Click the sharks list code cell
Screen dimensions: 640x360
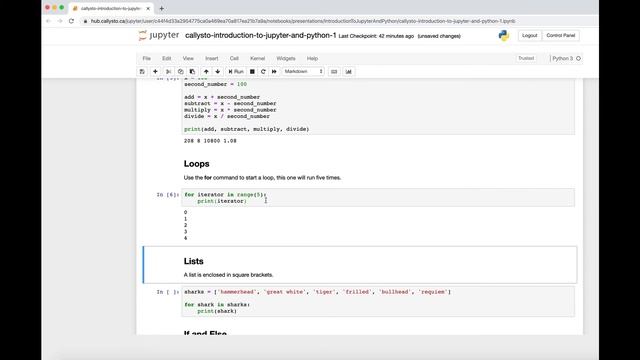coord(378,301)
